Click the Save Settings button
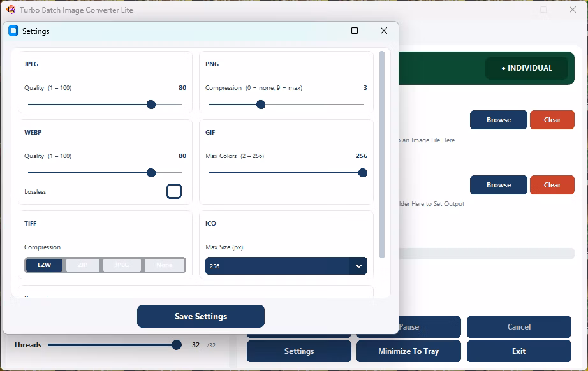Viewport: 588px width, 371px height. [x=201, y=316]
